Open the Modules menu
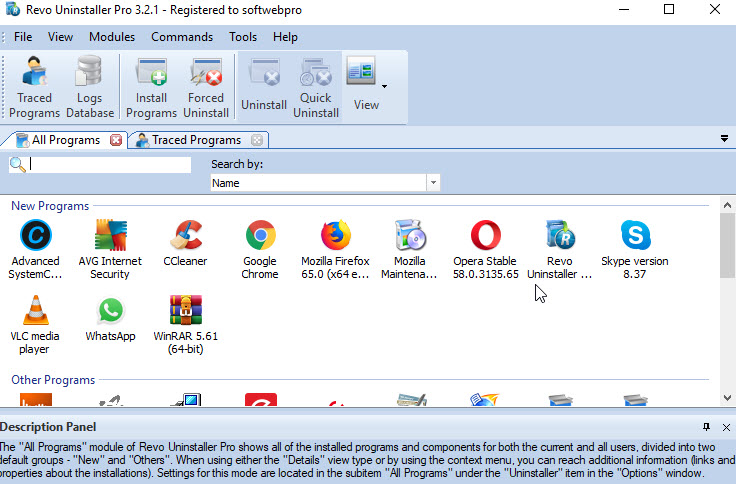Viewport: 736px width, 484px height. [x=112, y=37]
